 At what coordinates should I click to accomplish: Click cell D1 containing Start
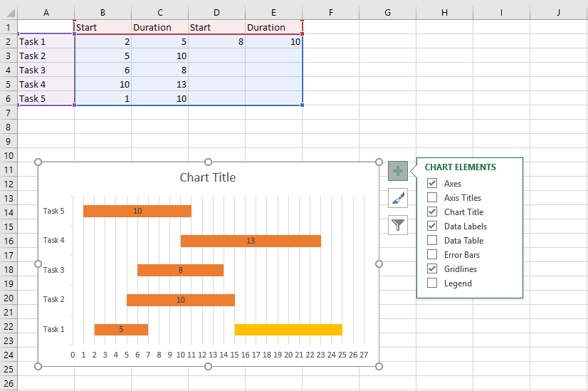[x=216, y=27]
